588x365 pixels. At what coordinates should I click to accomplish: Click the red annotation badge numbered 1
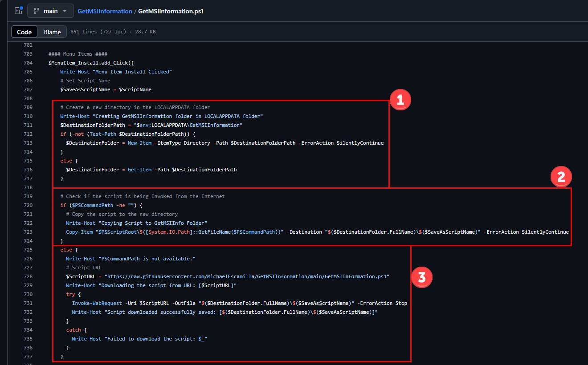[400, 100]
